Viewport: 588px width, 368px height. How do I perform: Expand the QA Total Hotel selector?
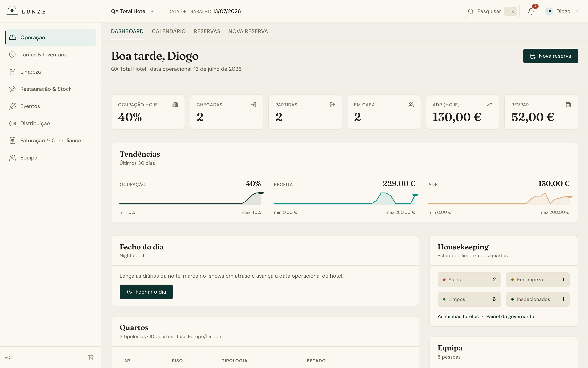coord(132,11)
